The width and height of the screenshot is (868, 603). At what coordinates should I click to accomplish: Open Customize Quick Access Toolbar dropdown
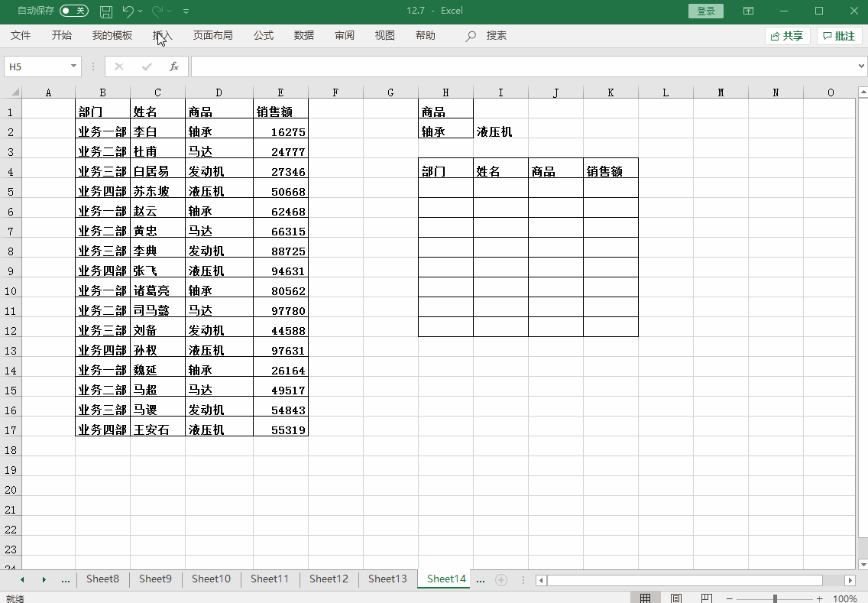pyautogui.click(x=186, y=11)
